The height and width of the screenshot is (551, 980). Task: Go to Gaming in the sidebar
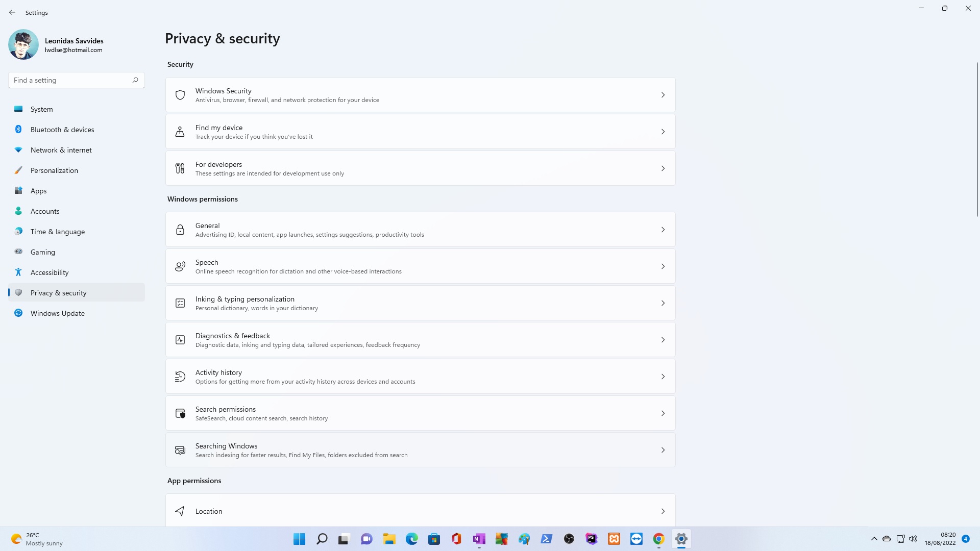(77, 252)
